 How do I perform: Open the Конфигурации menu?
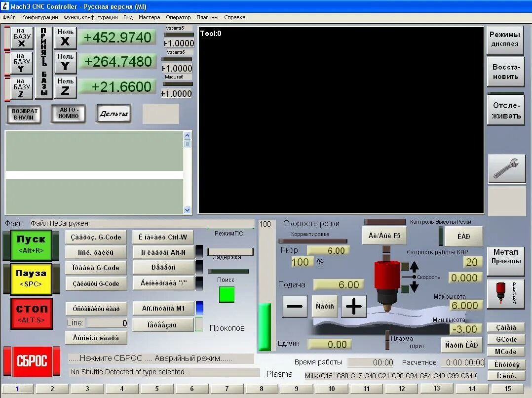click(39, 17)
